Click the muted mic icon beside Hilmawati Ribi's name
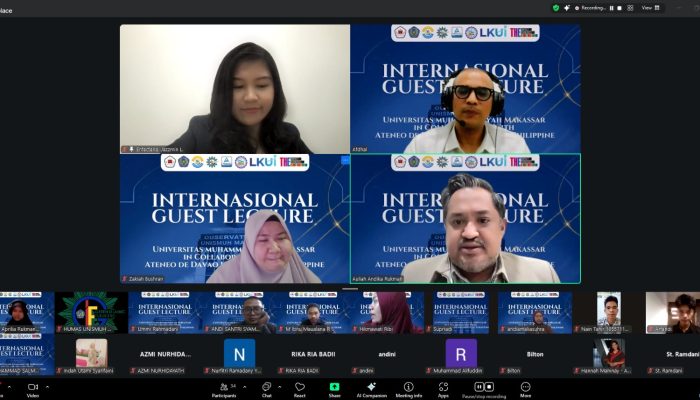This screenshot has width=700, height=400. (x=355, y=329)
